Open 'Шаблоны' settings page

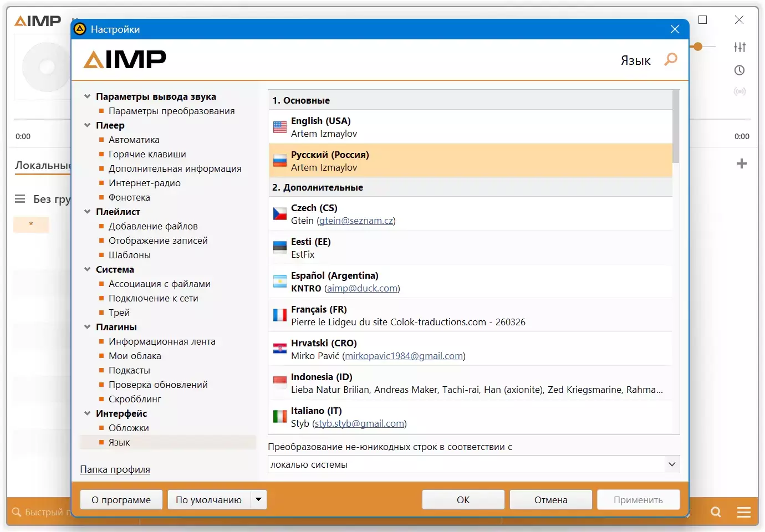130,255
